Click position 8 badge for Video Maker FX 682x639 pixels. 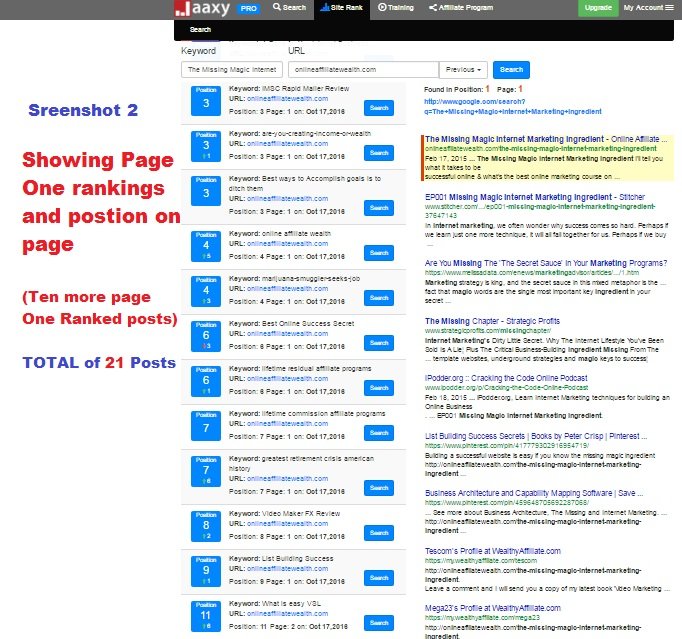[206, 526]
